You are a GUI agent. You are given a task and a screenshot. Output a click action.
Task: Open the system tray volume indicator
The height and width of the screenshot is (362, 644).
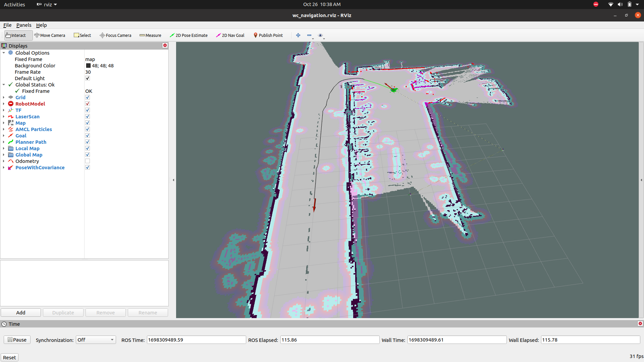click(x=620, y=4)
